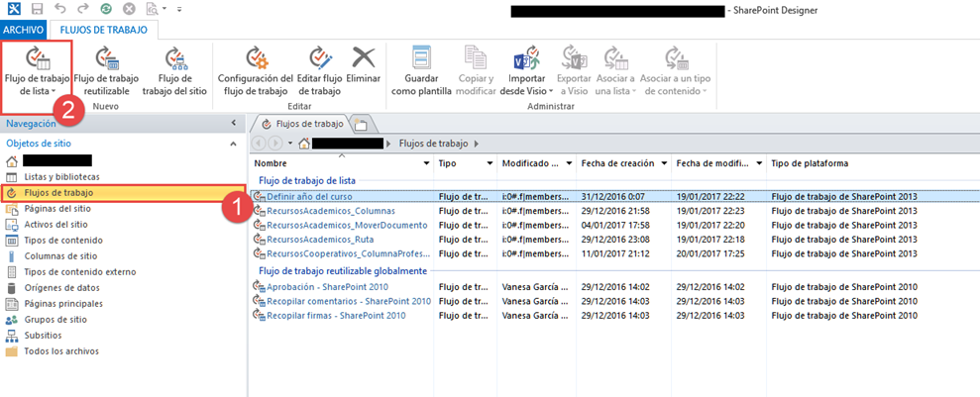Screen dimensions: 980x397
Task: Select Recopilar firmas - SharePoint 2010
Action: pos(336,315)
